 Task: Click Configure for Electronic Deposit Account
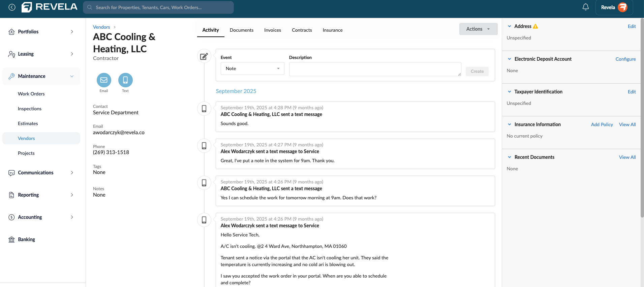(x=625, y=59)
